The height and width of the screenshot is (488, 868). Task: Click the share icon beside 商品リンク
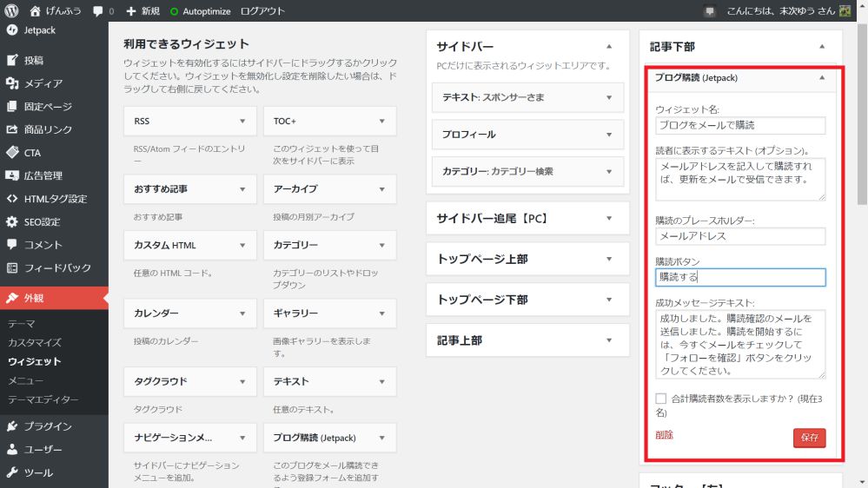[11, 129]
